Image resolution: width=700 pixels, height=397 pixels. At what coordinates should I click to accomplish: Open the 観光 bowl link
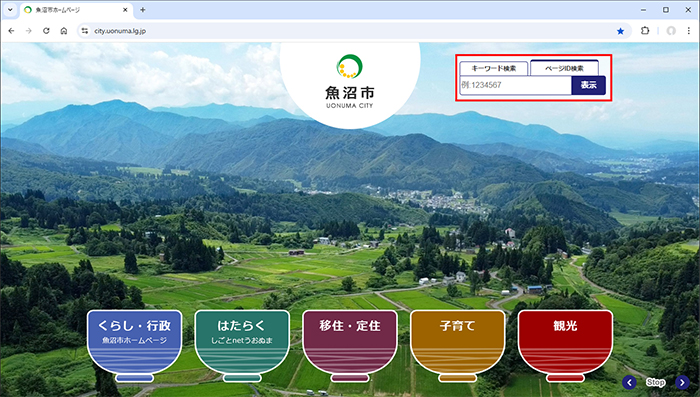click(x=565, y=346)
